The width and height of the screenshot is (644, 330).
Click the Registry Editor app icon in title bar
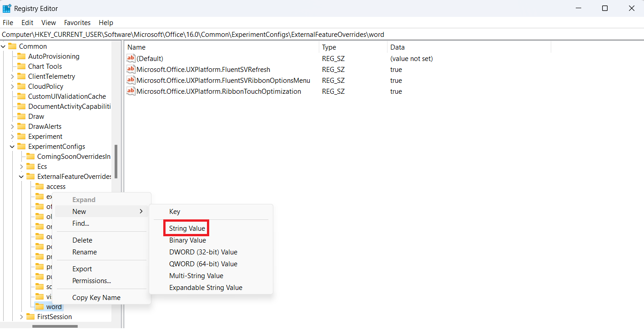(x=7, y=8)
